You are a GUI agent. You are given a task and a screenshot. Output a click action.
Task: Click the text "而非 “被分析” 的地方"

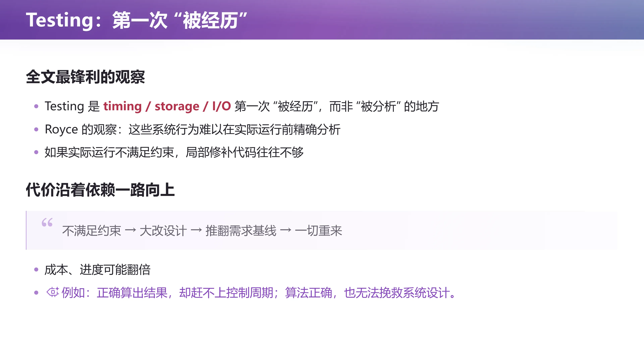click(x=384, y=106)
